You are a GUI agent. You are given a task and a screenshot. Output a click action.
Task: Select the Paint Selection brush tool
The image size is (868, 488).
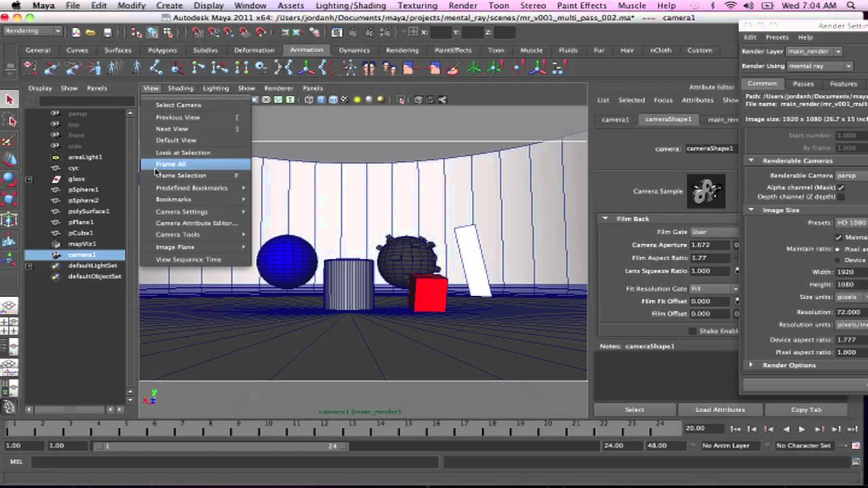(9, 141)
